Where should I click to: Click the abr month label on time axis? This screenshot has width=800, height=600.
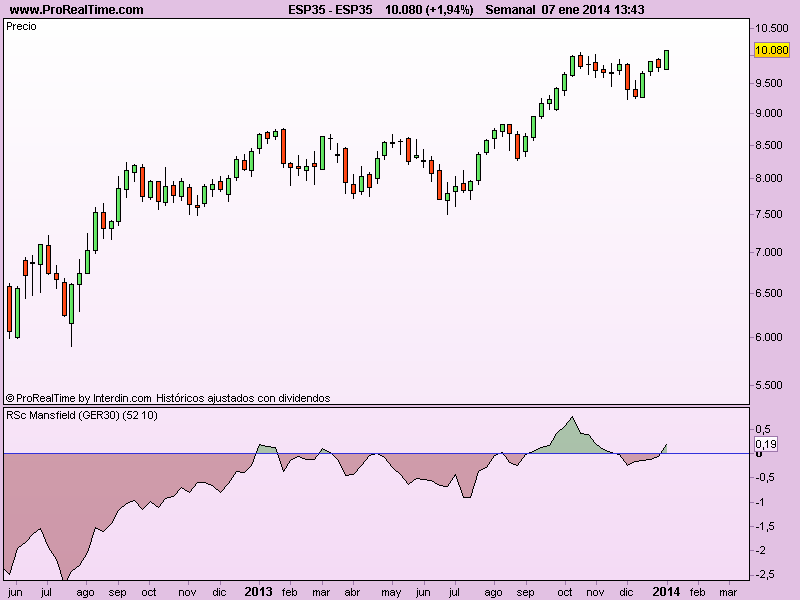click(x=352, y=592)
